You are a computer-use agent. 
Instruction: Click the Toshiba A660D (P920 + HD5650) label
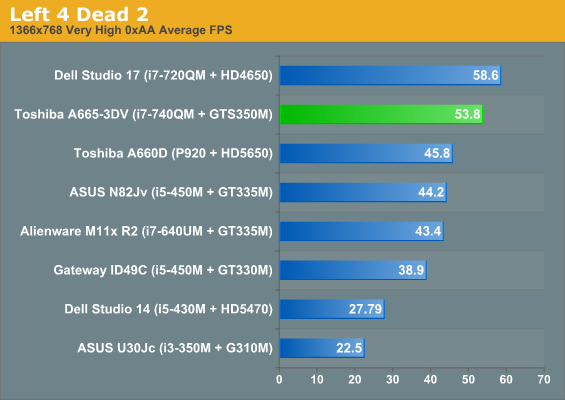click(173, 153)
